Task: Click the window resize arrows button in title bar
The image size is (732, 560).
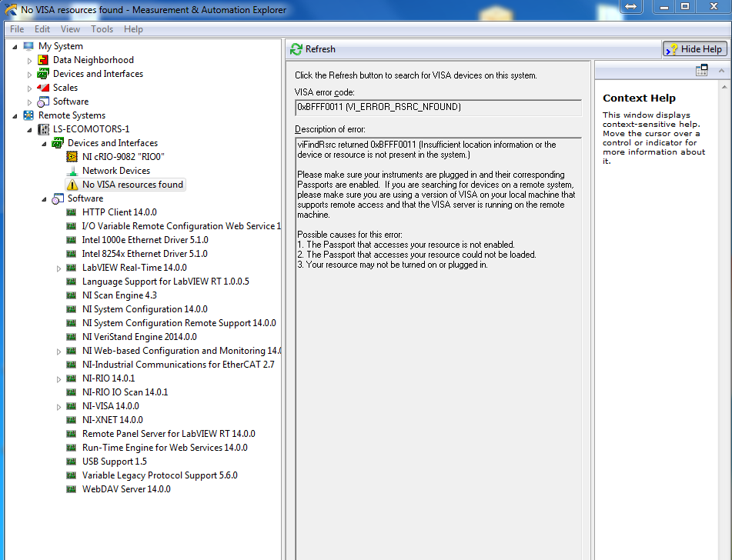Action: (x=630, y=6)
